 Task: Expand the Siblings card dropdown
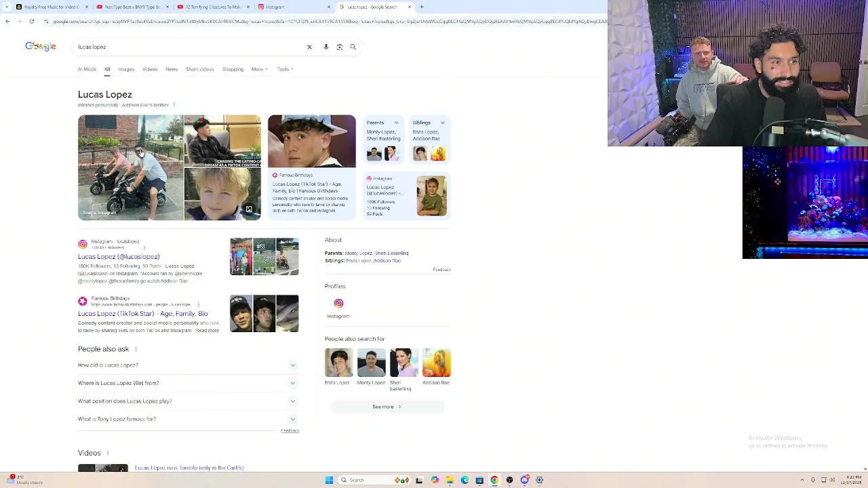click(443, 123)
